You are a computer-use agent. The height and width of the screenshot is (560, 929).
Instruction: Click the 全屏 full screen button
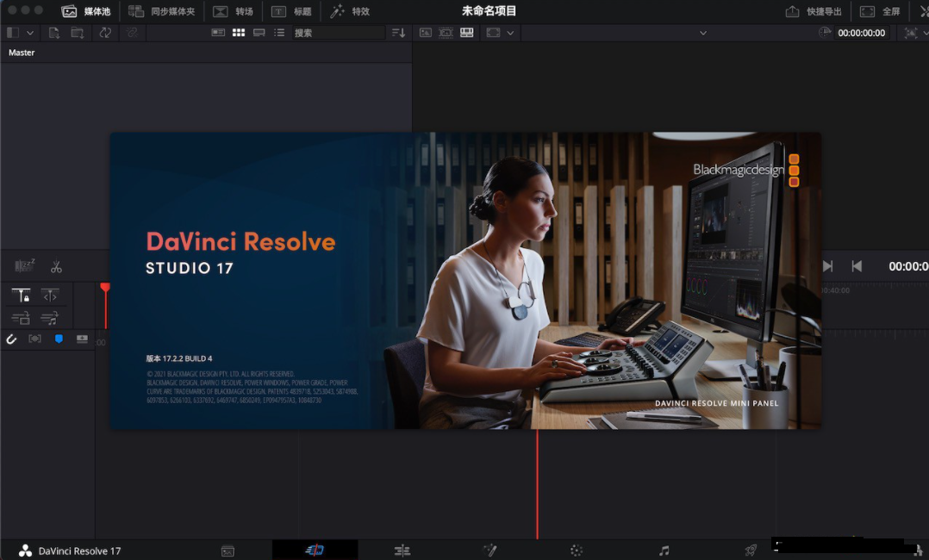tap(880, 11)
